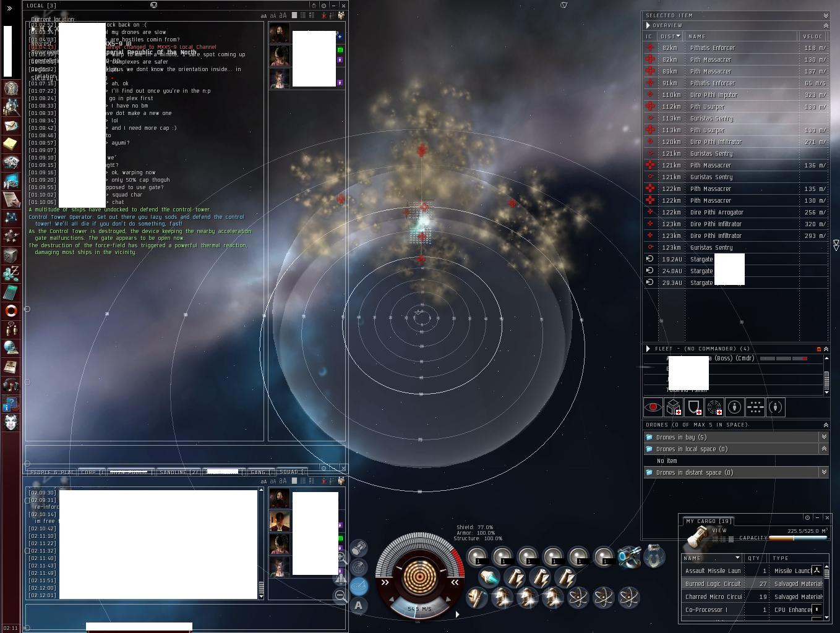Click the red eye fleet broadcast icon
The height and width of the screenshot is (633, 840).
click(x=653, y=407)
